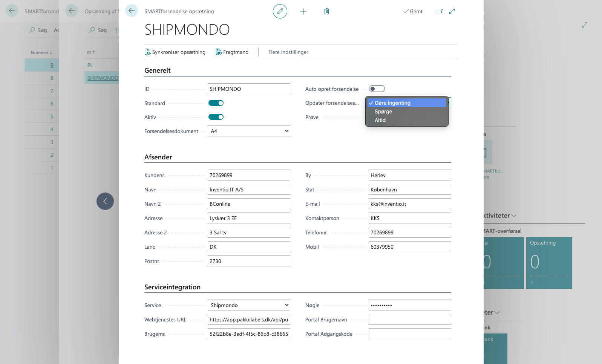Click the Postnr. field 2730

(249, 261)
